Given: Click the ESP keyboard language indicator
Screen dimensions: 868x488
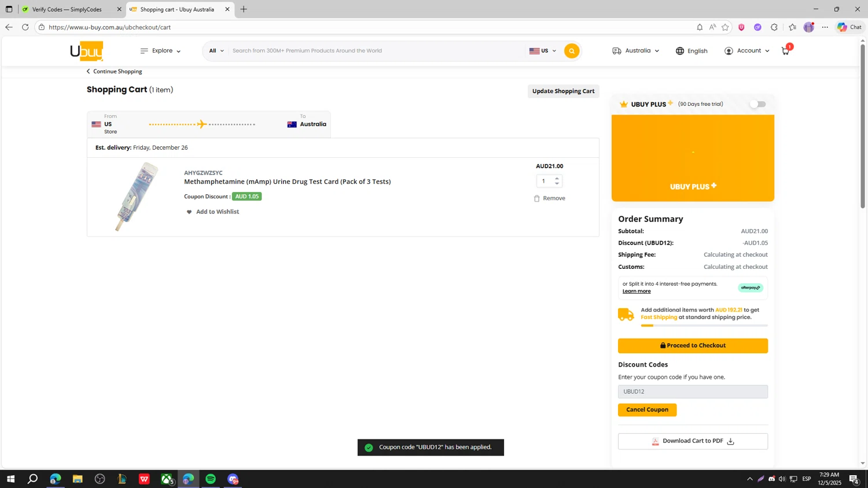Looking at the screenshot, I should (807, 479).
